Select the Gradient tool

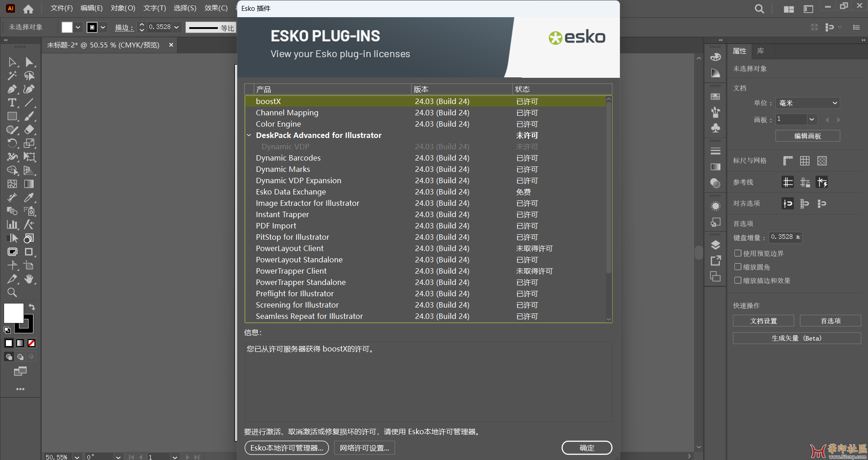coord(29,184)
